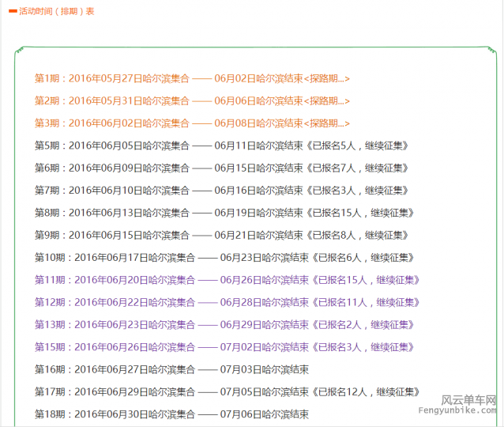Click the Fengyunbike.com watermark text
This screenshot has width=504, height=427.
pos(468,413)
